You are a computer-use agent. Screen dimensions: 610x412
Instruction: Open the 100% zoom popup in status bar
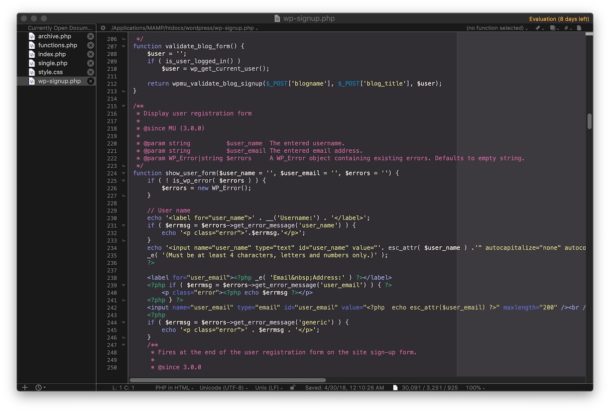pos(475,387)
